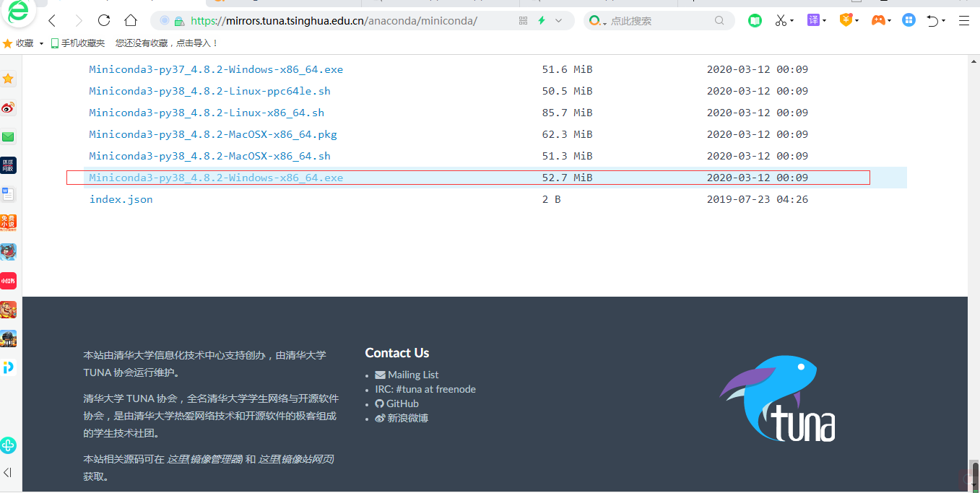Select the 62.3 MiB size cell
Screen dimensions: 980x493
pos(567,134)
